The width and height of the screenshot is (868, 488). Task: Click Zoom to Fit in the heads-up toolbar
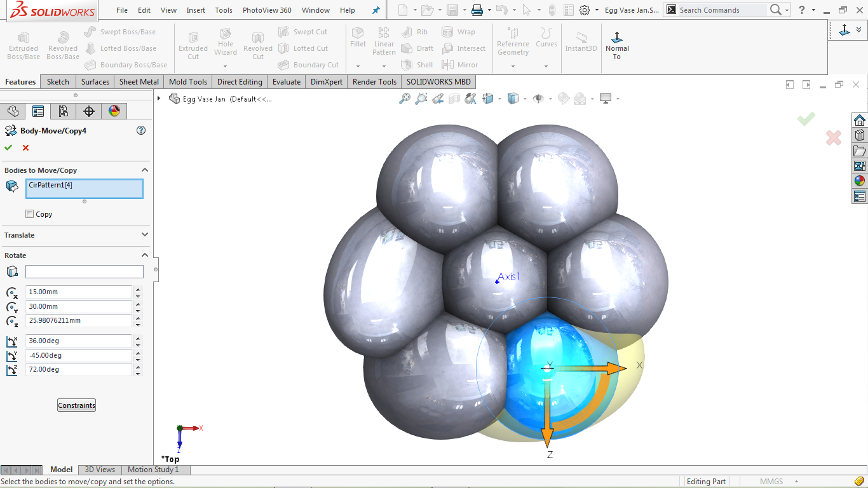pyautogui.click(x=405, y=98)
